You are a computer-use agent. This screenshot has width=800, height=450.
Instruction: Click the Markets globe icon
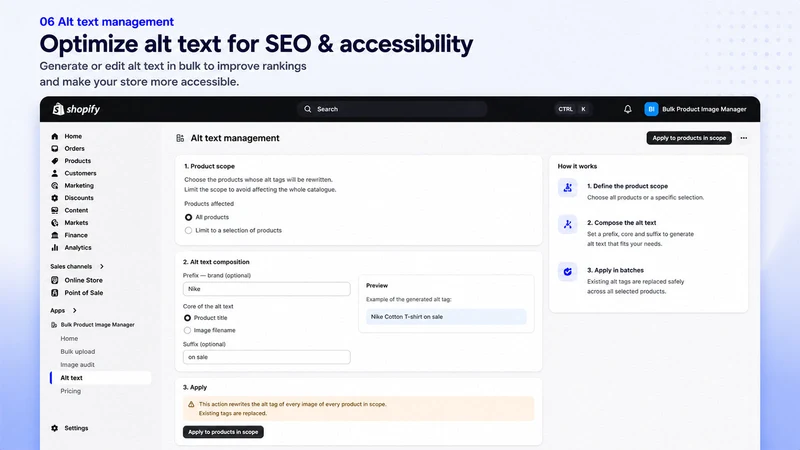click(x=55, y=222)
